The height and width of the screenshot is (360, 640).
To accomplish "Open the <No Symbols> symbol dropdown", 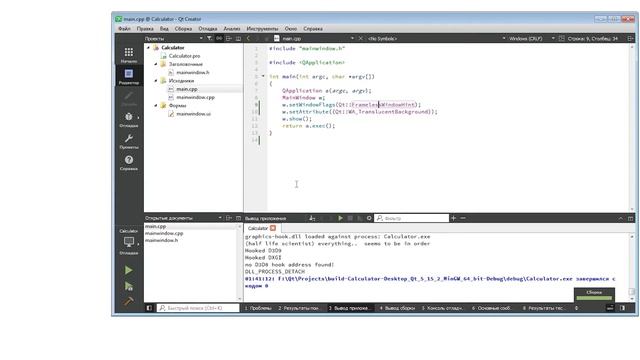I will point(437,38).
